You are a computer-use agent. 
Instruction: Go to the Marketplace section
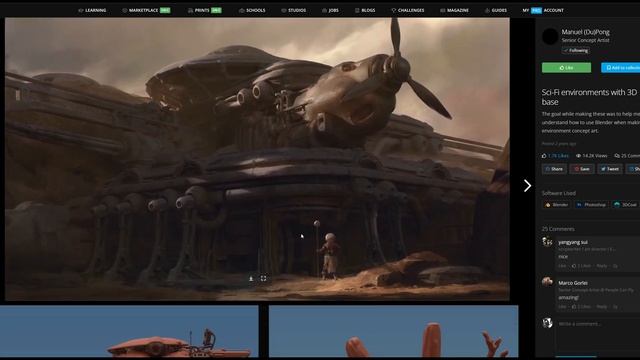(146, 10)
